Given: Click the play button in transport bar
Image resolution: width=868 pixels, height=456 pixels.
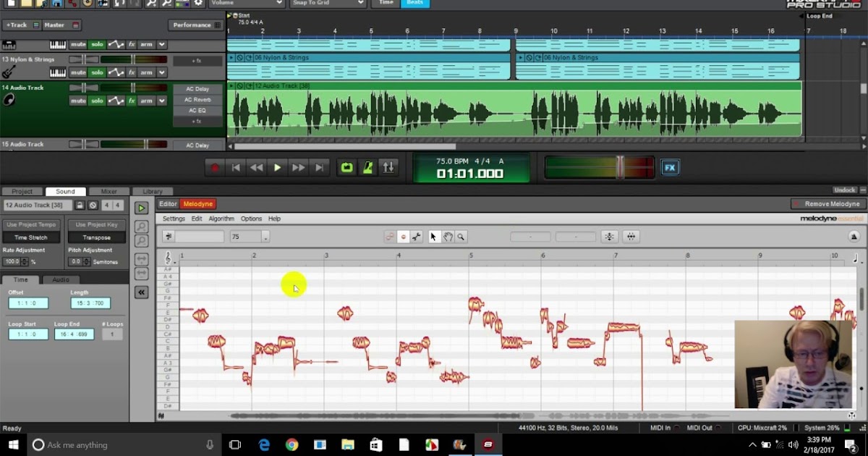Looking at the screenshot, I should pyautogui.click(x=277, y=168).
